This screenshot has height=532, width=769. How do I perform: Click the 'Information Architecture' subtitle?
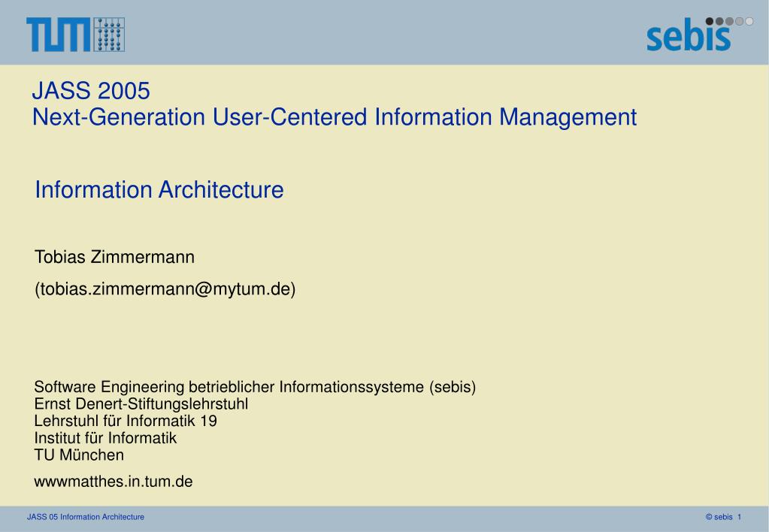159,190
